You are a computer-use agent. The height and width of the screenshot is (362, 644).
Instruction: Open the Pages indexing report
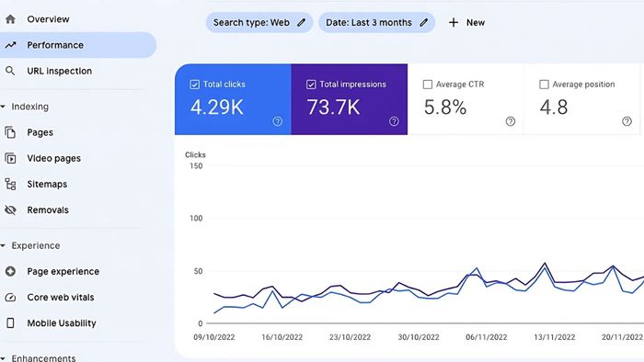pyautogui.click(x=40, y=132)
